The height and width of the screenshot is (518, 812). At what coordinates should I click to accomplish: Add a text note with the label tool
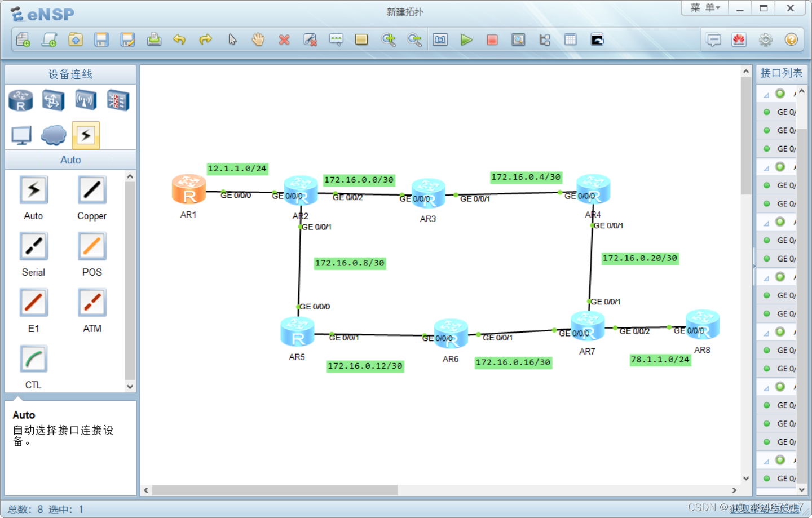336,39
